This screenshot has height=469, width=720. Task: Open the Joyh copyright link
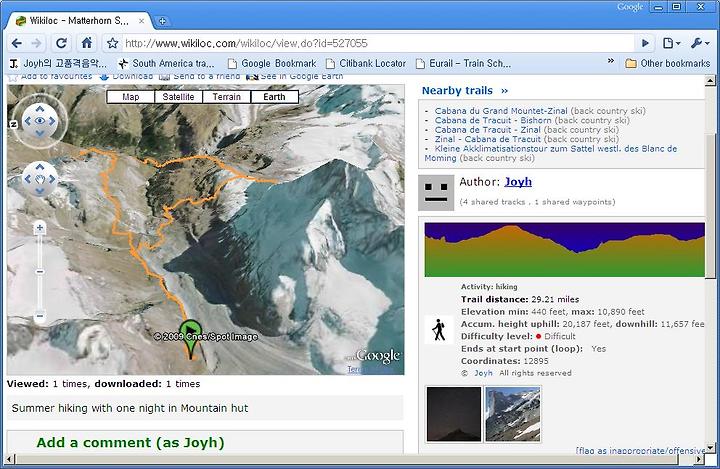coord(483,373)
